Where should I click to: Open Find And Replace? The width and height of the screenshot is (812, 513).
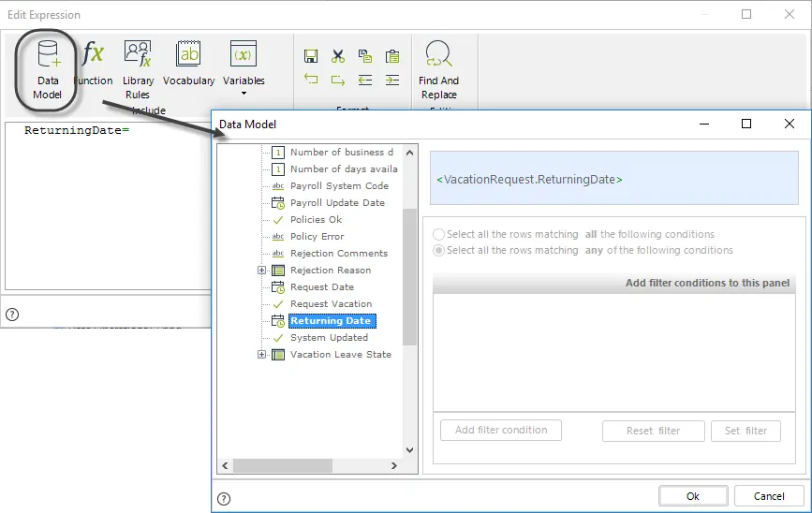click(438, 70)
